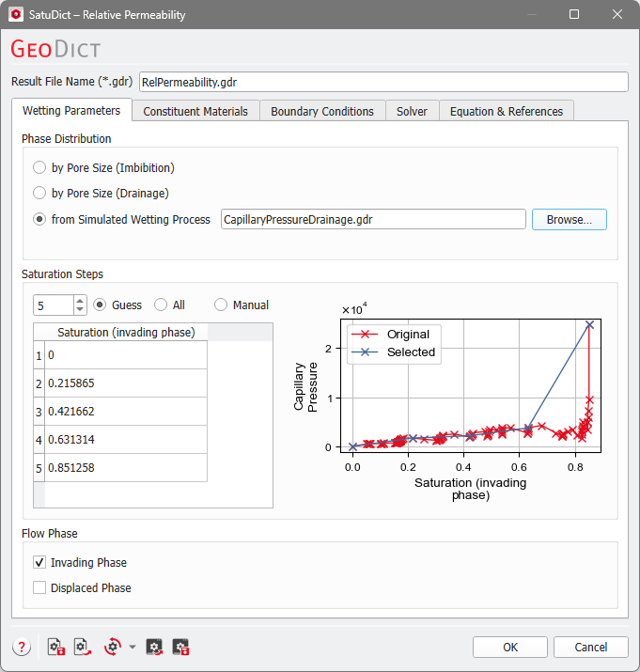Click the Selected legend entry in plot
Screen dimensions: 640x672
click(x=394, y=352)
